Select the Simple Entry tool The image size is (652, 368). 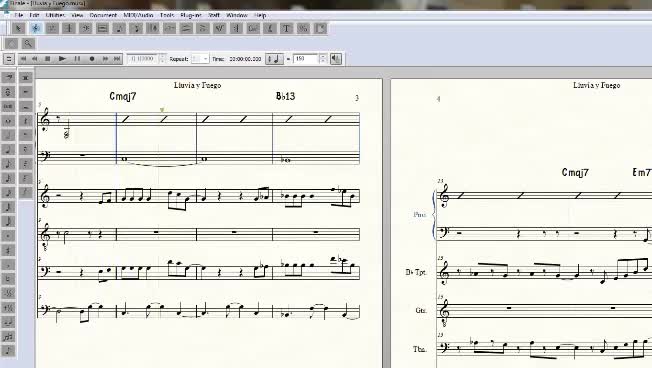click(119, 28)
